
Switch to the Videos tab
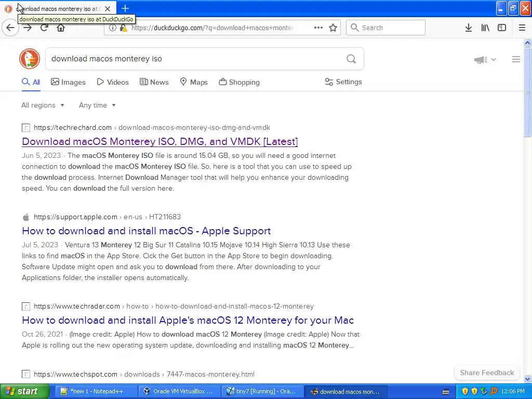(x=113, y=82)
